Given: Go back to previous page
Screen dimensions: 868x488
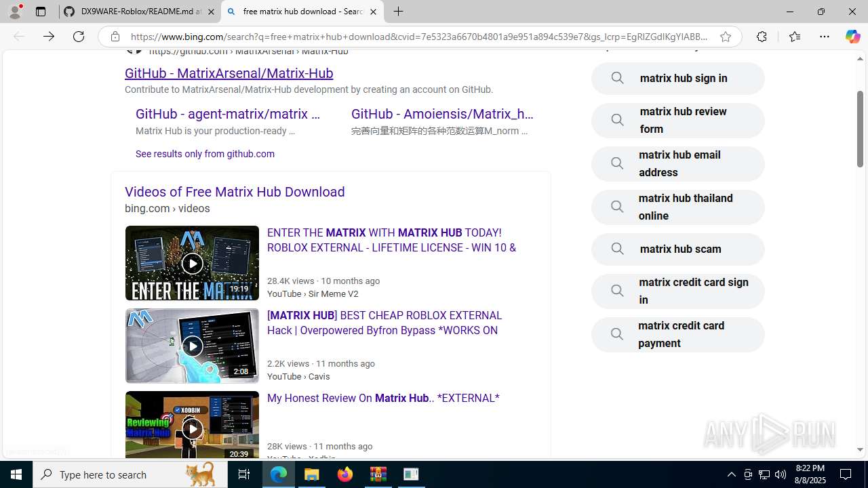Looking at the screenshot, I should pos(19,37).
